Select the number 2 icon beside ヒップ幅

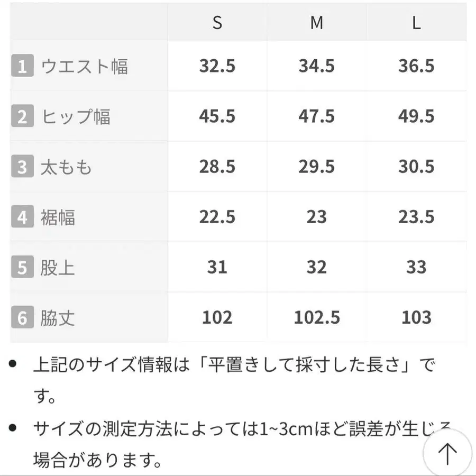point(22,116)
